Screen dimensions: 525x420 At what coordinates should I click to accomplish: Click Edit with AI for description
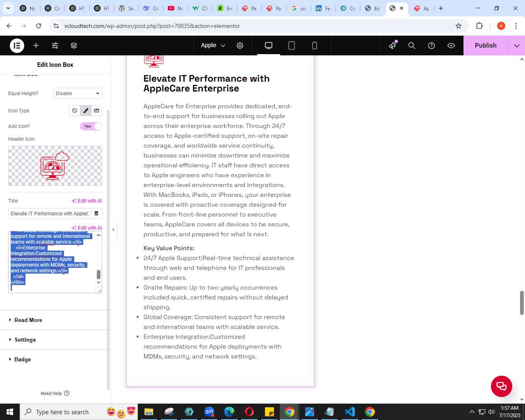(87, 228)
